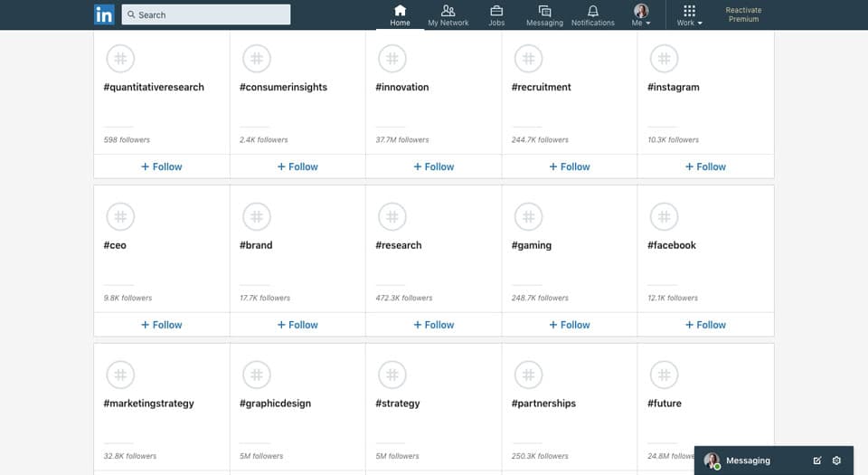The image size is (868, 475).
Task: Open the #graphicdesign hashtag title
Action: pos(275,404)
